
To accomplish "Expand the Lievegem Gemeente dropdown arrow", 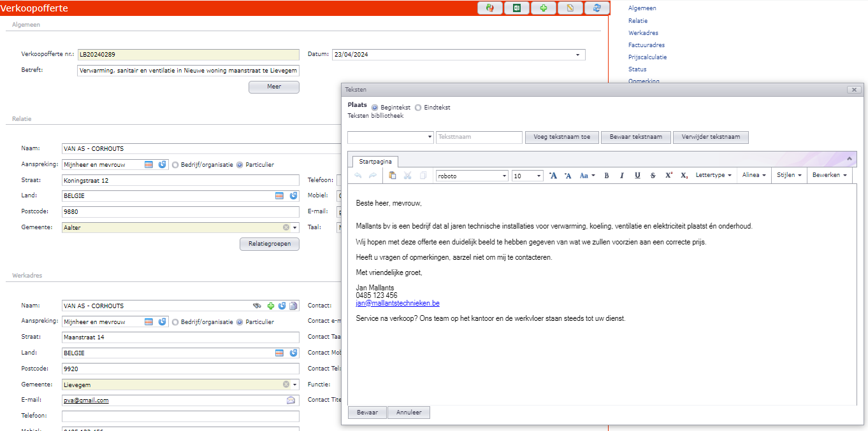I will (x=294, y=385).
